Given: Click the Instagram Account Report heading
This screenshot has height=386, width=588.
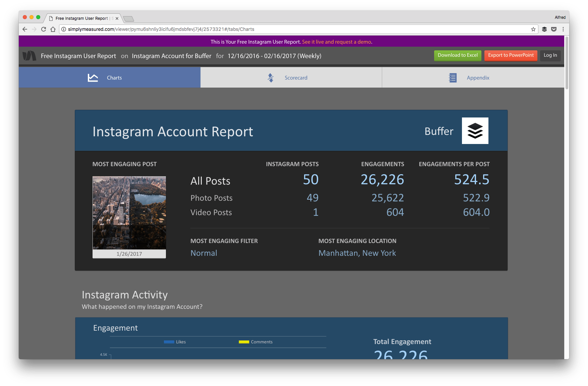Looking at the screenshot, I should (x=173, y=132).
